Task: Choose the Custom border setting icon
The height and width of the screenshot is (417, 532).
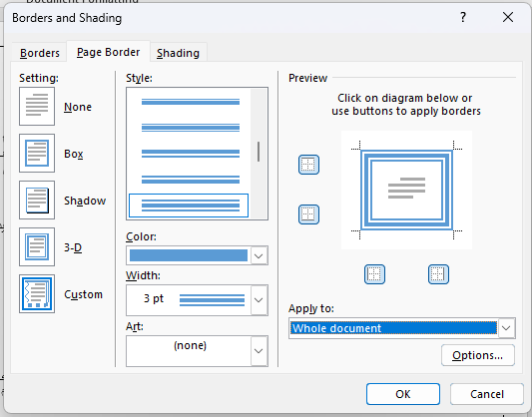Action: coord(37,293)
